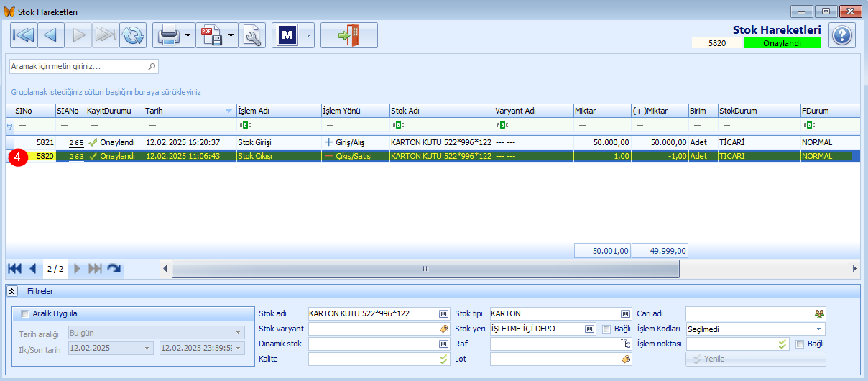Click the Yenile button
This screenshot has width=868, height=381.
click(756, 359)
